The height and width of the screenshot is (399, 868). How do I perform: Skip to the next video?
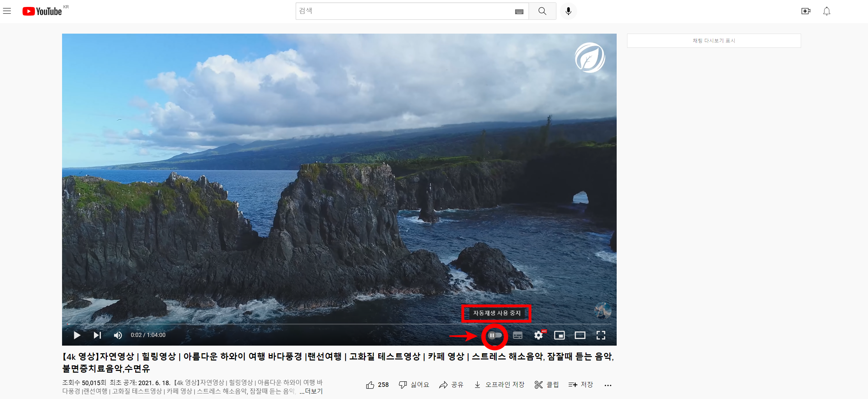pos(97,335)
